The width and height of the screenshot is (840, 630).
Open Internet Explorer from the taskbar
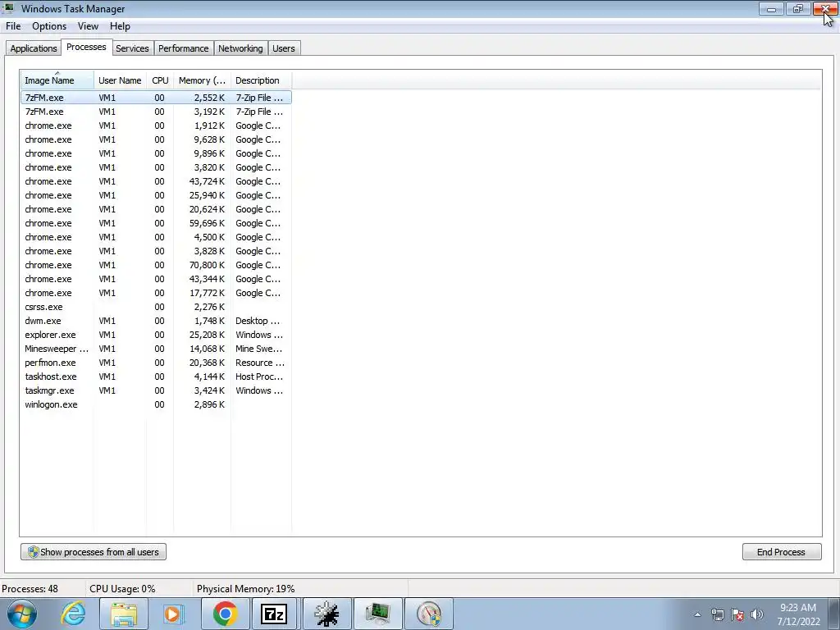coord(73,614)
